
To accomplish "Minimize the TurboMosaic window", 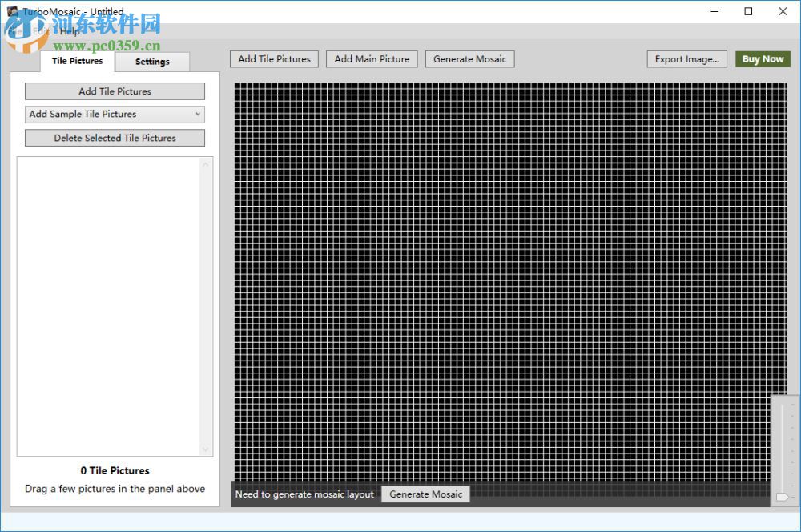I will (714, 11).
